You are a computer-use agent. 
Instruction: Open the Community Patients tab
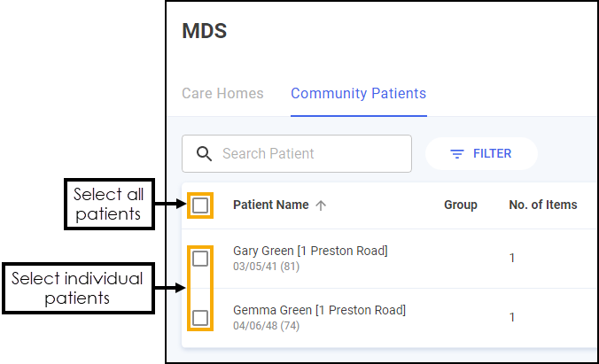tap(358, 93)
